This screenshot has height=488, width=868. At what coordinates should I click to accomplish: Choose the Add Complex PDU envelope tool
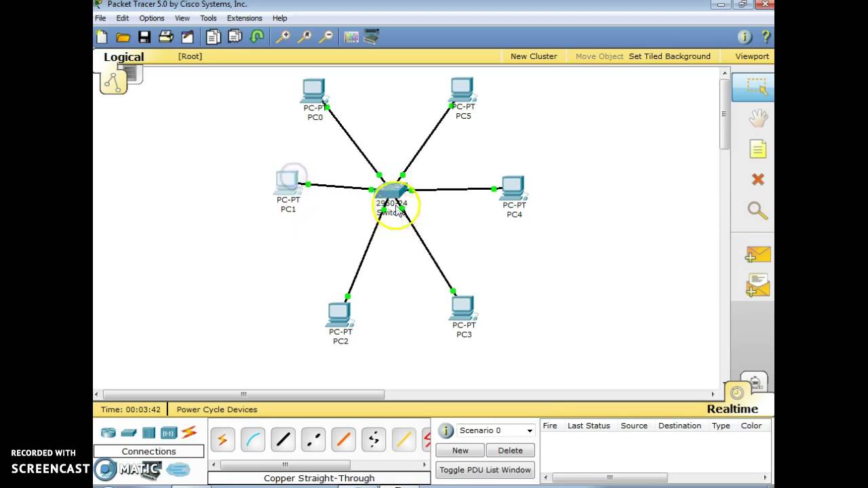coord(757,285)
